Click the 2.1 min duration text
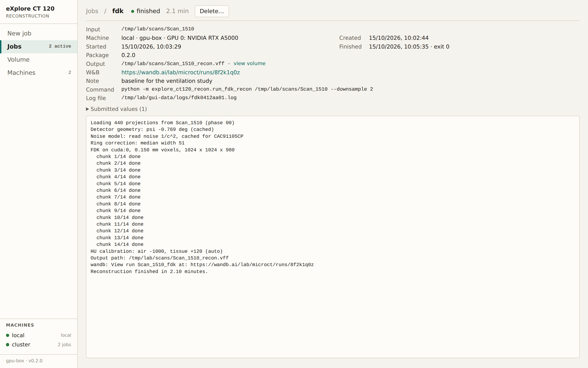This screenshot has height=368, width=588. point(177,11)
